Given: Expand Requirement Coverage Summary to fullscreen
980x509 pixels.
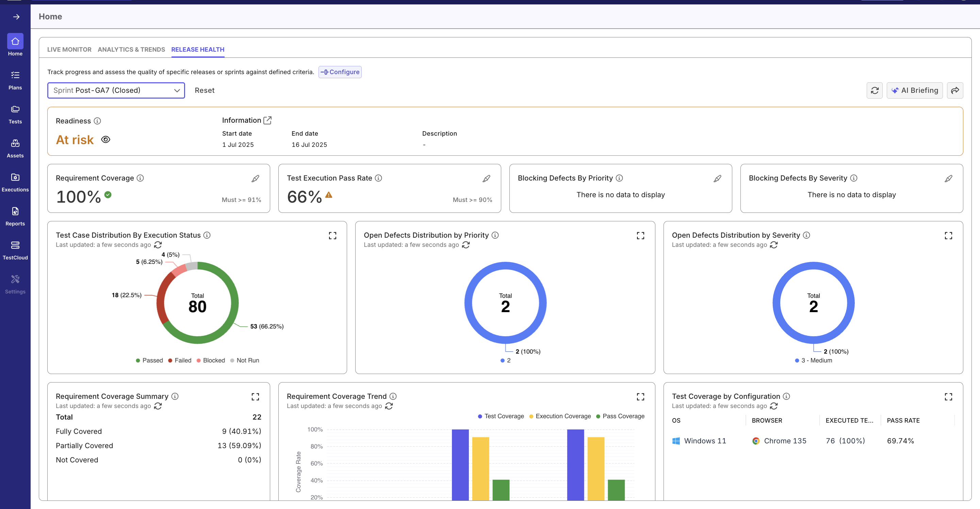Looking at the screenshot, I should point(255,396).
